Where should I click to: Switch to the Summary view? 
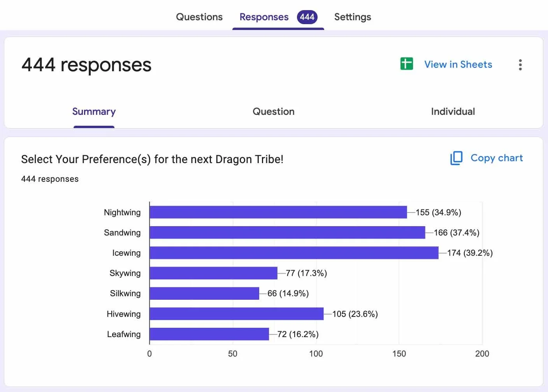coord(94,111)
